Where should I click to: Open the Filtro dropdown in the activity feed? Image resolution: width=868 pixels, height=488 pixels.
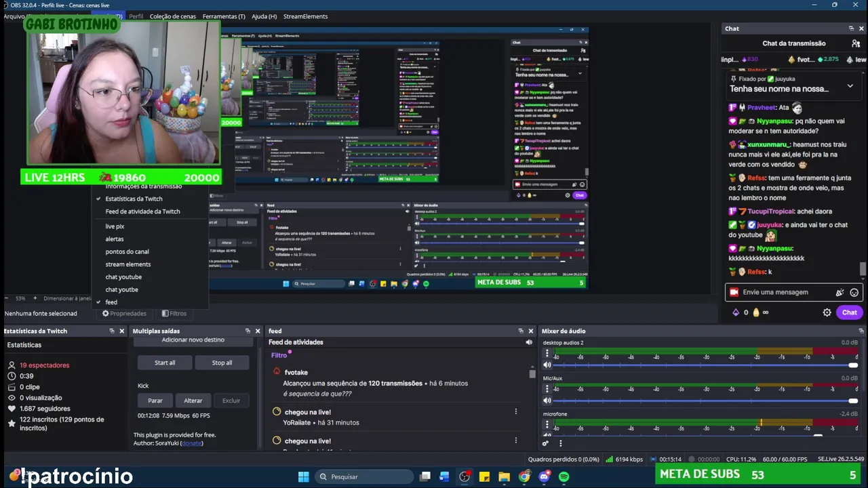280,355
